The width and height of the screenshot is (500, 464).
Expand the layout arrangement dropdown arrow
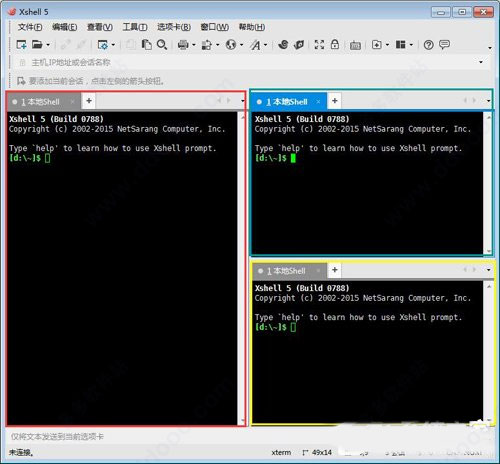(x=411, y=45)
